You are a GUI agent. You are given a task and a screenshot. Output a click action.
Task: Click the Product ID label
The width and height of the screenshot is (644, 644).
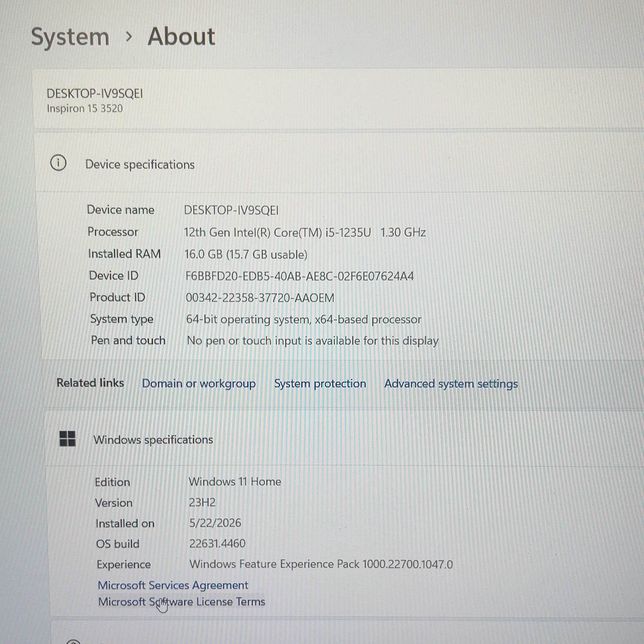[x=117, y=297]
